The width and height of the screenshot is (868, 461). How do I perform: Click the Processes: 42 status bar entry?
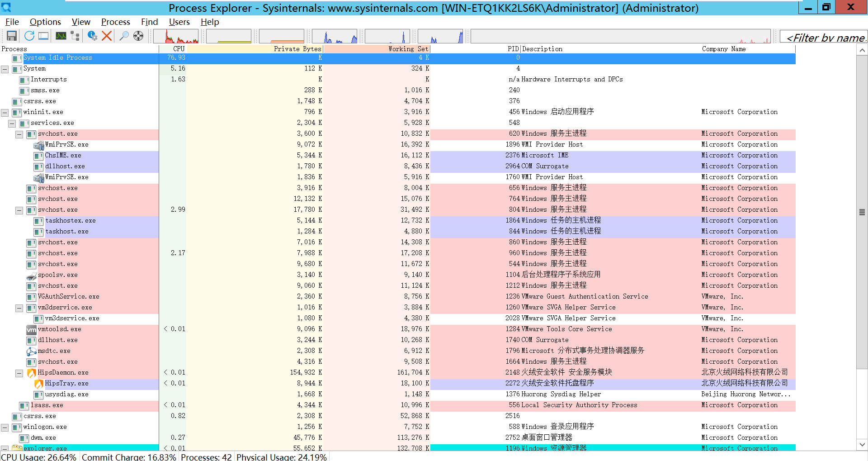[206, 456]
